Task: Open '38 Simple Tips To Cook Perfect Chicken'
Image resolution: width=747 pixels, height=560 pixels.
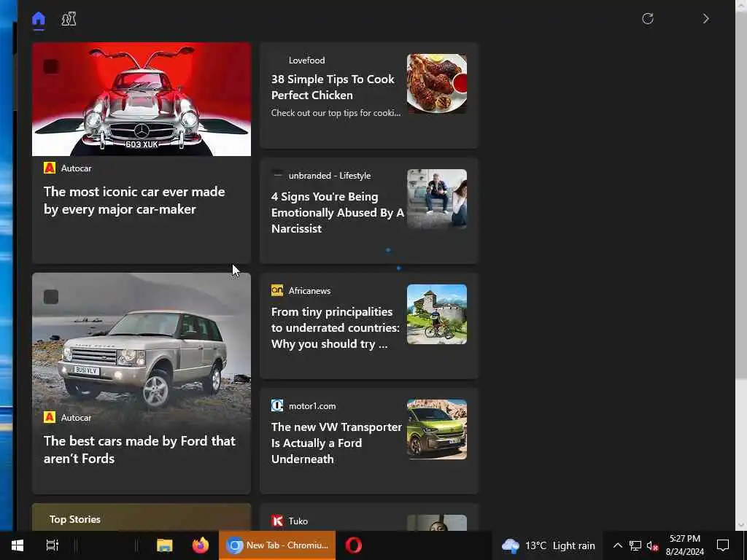Action: (x=333, y=87)
